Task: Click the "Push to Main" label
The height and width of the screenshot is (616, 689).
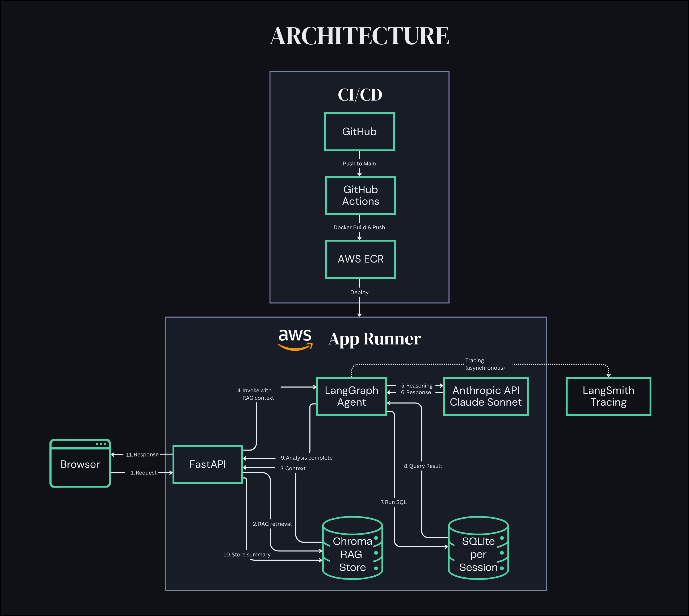Action: (359, 164)
